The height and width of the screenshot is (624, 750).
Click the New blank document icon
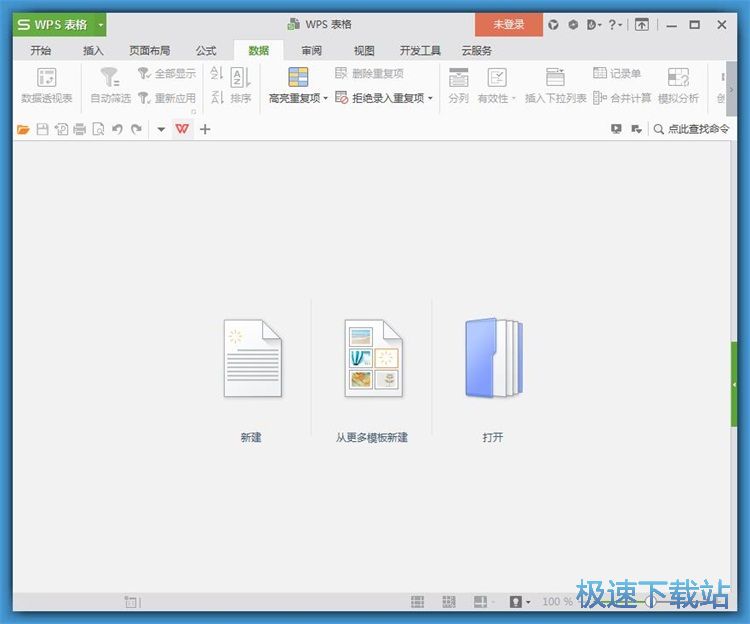(x=251, y=359)
